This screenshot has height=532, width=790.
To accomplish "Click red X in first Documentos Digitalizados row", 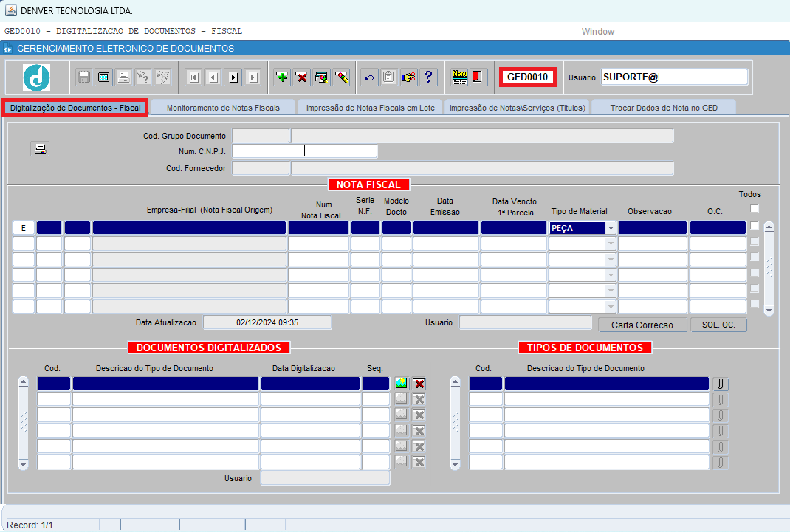I will point(419,384).
